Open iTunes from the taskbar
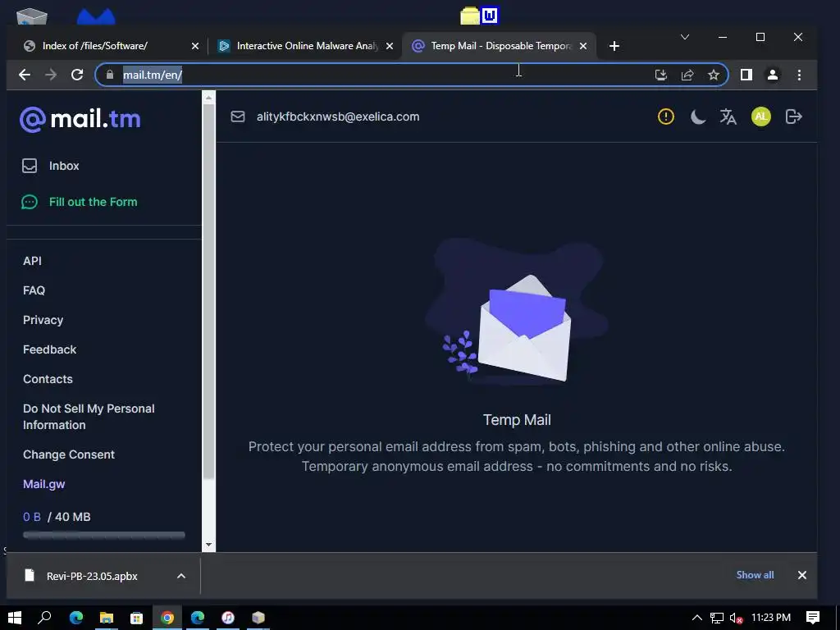 pyautogui.click(x=228, y=618)
